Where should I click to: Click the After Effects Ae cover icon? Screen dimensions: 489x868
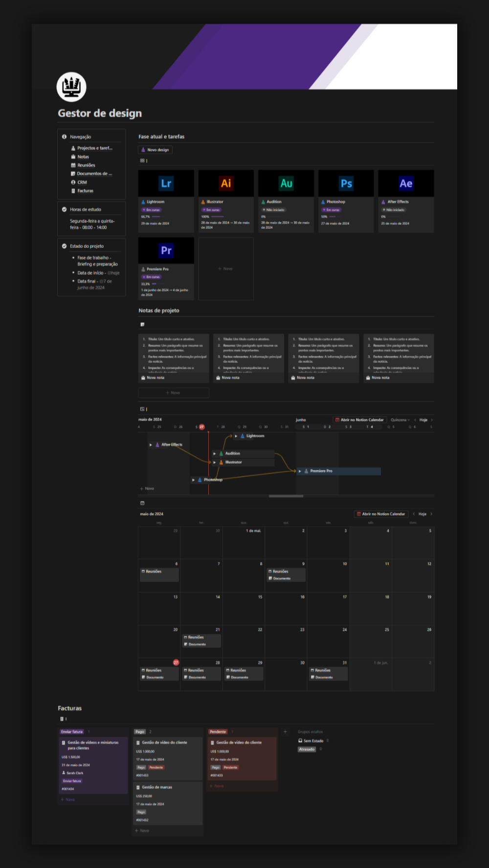tap(406, 183)
